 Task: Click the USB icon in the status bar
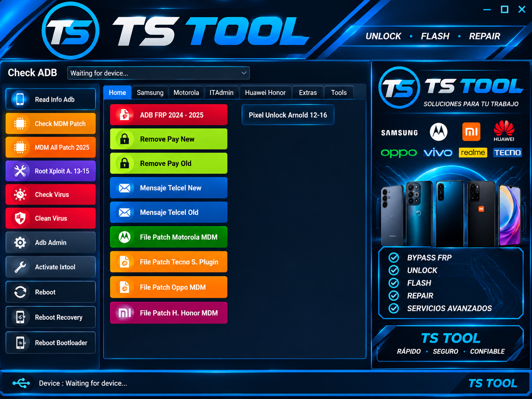[21, 383]
